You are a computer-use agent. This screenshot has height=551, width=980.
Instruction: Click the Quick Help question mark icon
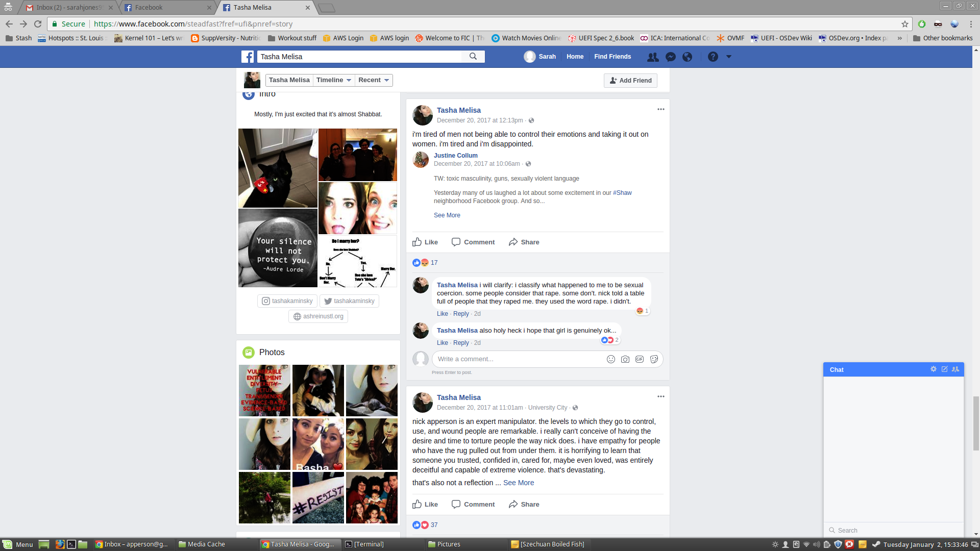click(713, 57)
